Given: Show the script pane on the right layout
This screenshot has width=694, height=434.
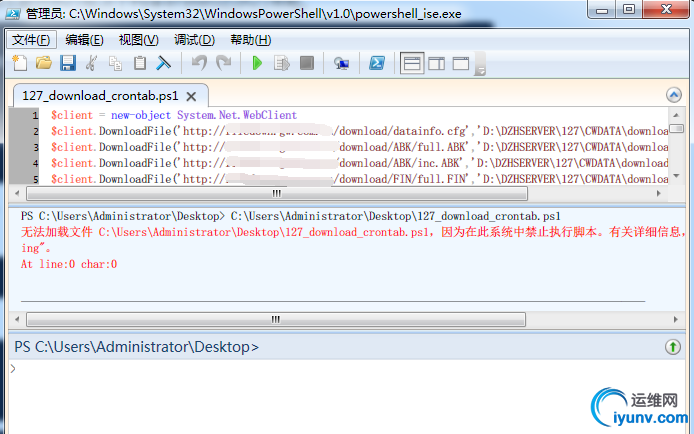Looking at the screenshot, I should pos(436,64).
